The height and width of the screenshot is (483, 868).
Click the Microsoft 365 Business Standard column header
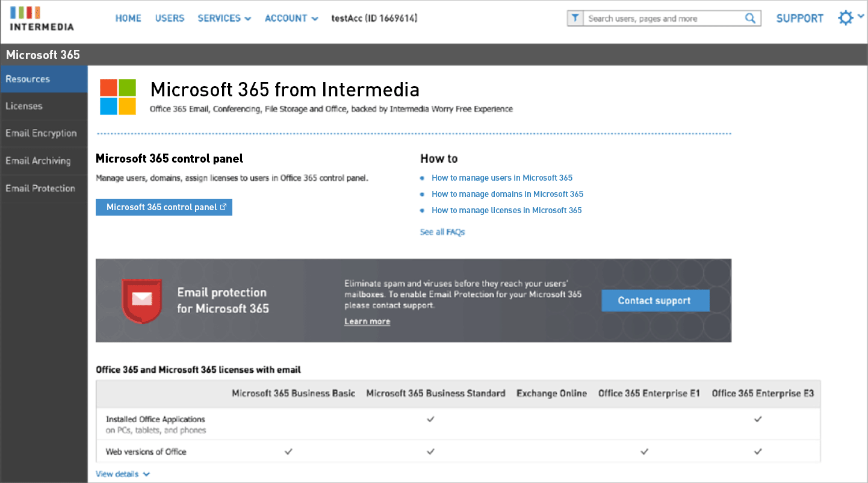click(436, 393)
